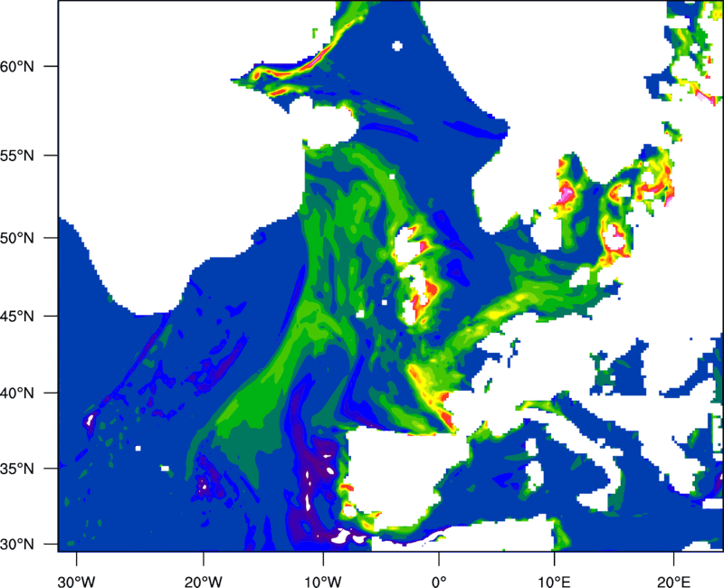Click the 45°N latitude label

17,316
